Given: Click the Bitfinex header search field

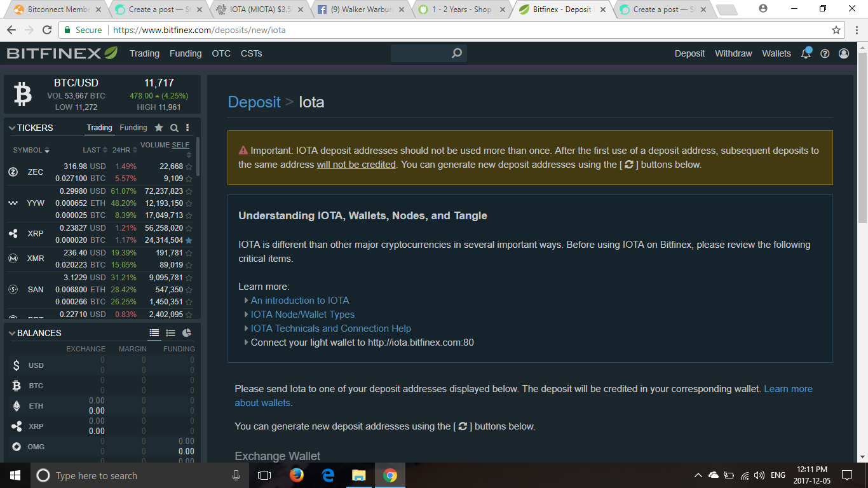Looking at the screenshot, I should click(x=429, y=53).
